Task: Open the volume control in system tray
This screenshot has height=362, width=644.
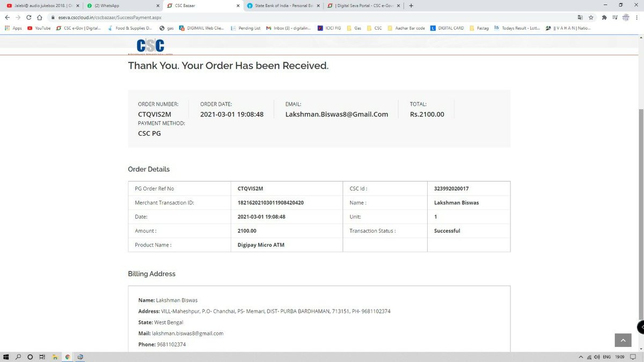Action: click(598, 357)
